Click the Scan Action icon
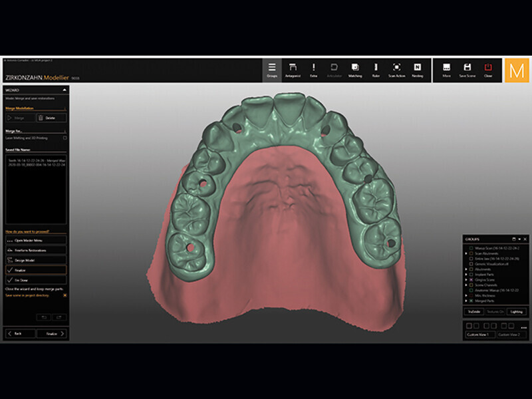 (x=396, y=70)
